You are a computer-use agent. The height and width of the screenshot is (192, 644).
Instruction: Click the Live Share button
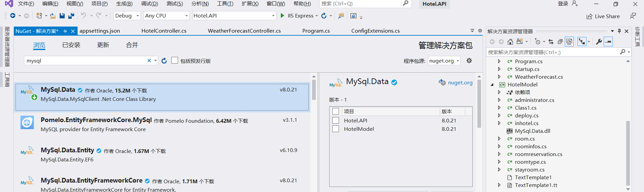click(x=603, y=16)
